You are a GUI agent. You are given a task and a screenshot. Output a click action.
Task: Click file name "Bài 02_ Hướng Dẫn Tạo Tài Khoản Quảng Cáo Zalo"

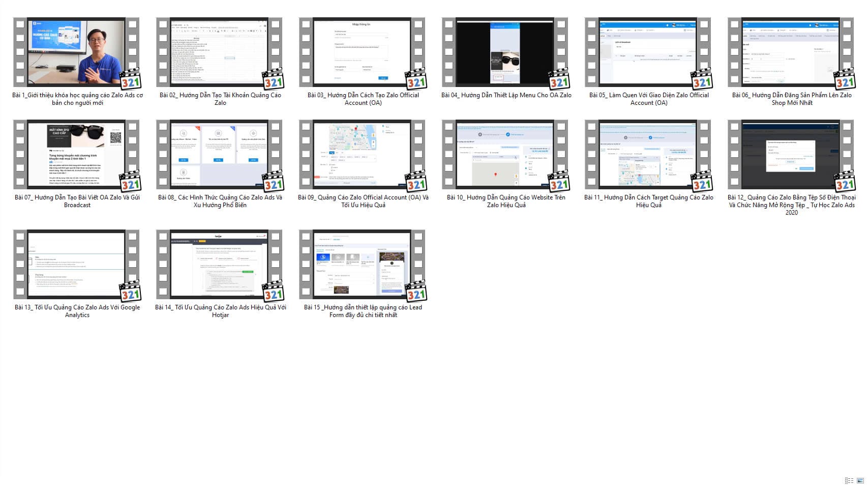(220, 99)
